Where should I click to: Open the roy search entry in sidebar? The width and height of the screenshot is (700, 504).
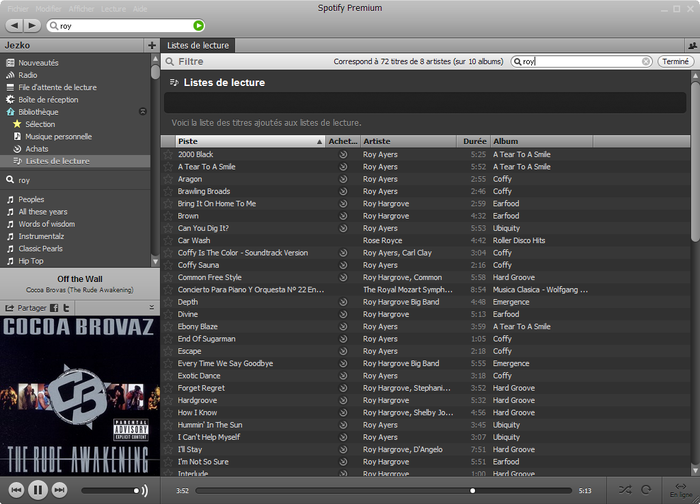point(24,180)
